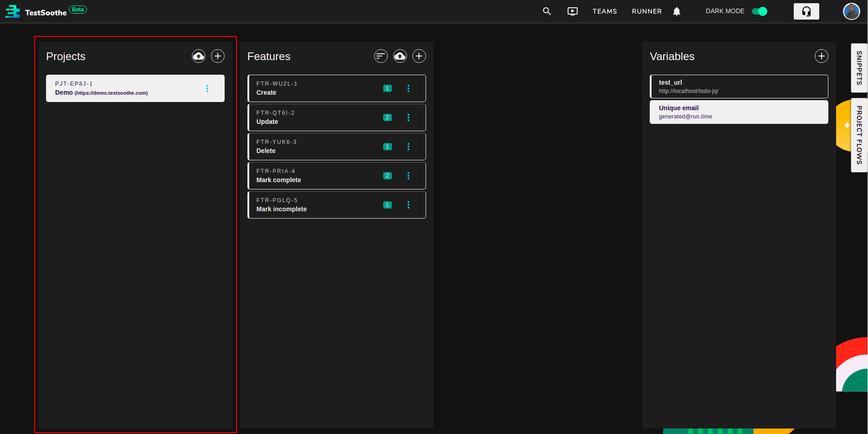Open the RUNNER menu
Image resolution: width=868 pixels, height=434 pixels.
point(647,11)
